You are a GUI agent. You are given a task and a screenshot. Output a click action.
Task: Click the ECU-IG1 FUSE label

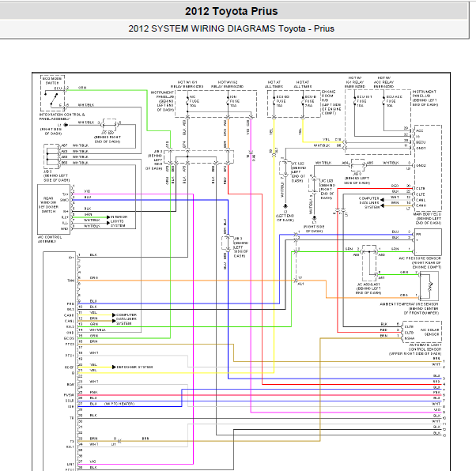[x=365, y=101]
